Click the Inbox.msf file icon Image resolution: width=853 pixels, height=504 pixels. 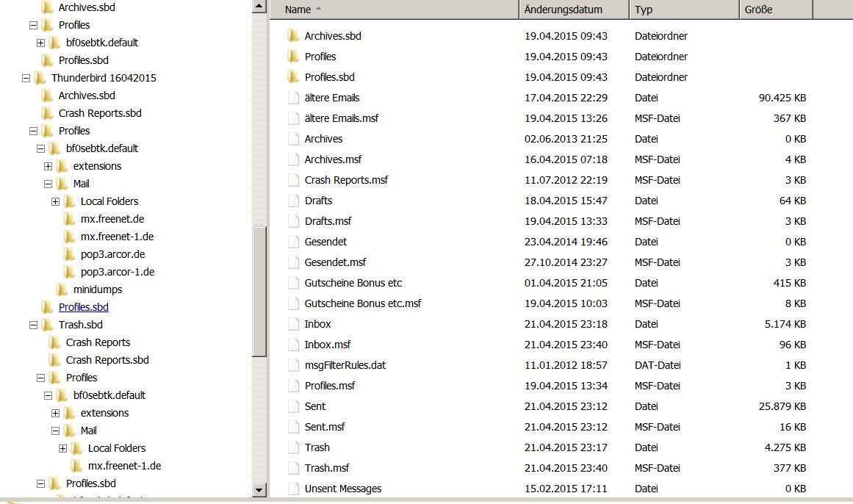coord(293,345)
